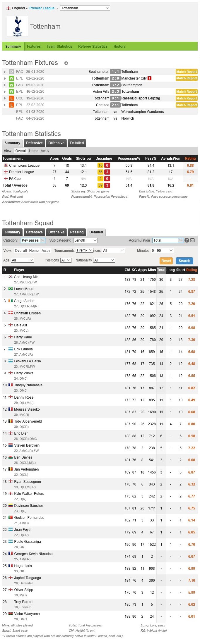The image size is (200, 644).
Task: Click the orange Reset button
Action: coord(166,261)
